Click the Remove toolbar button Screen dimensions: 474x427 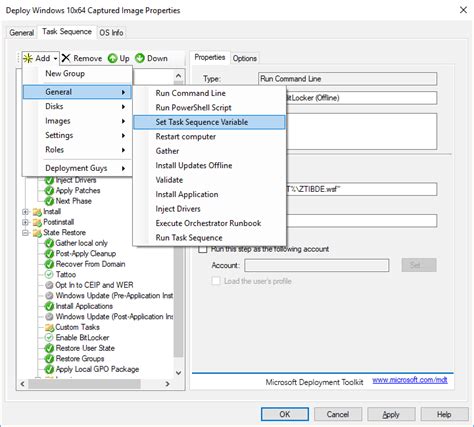click(82, 58)
